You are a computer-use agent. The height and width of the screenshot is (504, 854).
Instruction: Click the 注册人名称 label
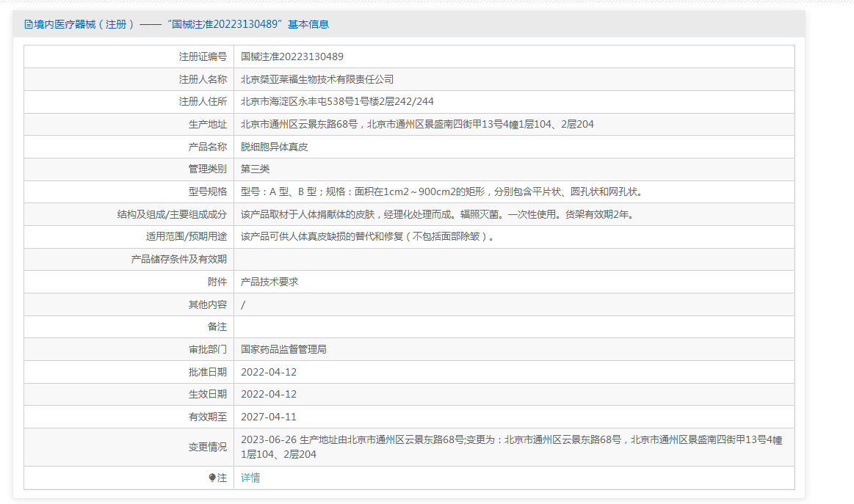click(x=203, y=79)
